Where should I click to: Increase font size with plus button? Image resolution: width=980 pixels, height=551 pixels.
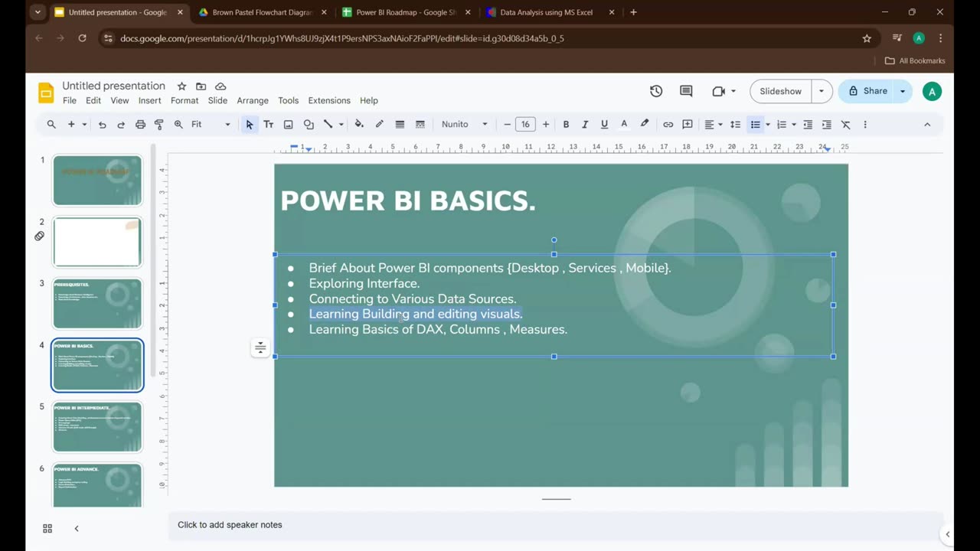pos(546,124)
